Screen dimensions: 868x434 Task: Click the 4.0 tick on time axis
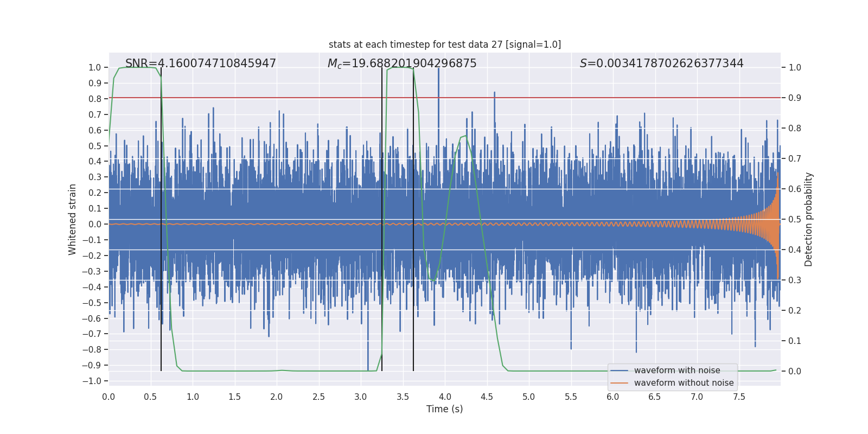click(x=445, y=397)
